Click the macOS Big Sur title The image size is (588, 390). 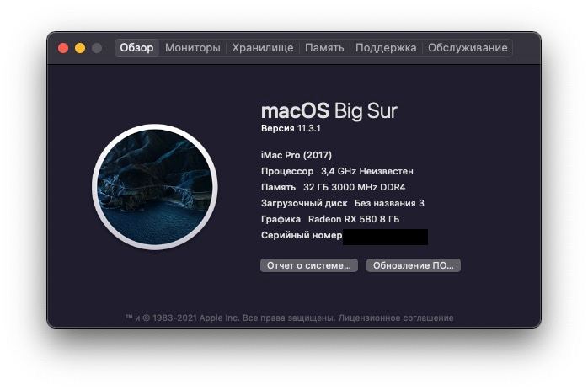point(329,110)
